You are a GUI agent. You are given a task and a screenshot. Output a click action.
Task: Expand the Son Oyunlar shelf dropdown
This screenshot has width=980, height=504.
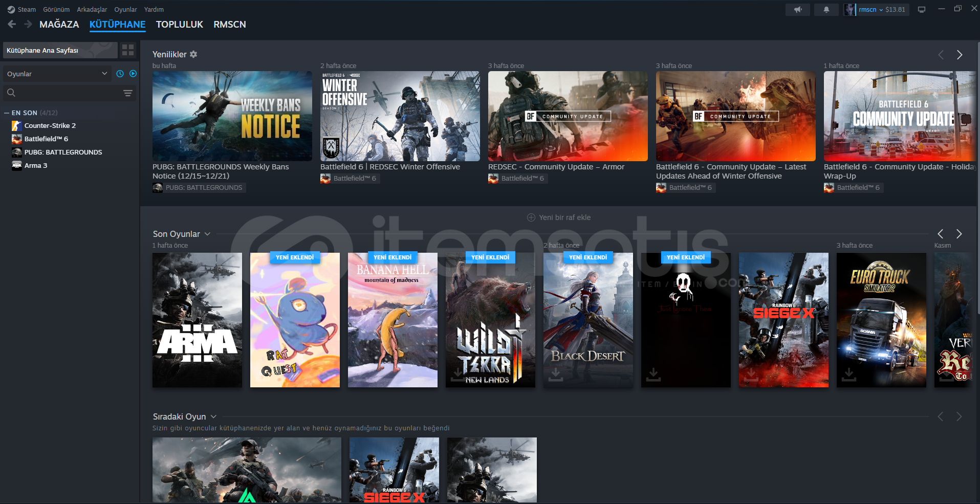[x=207, y=234]
